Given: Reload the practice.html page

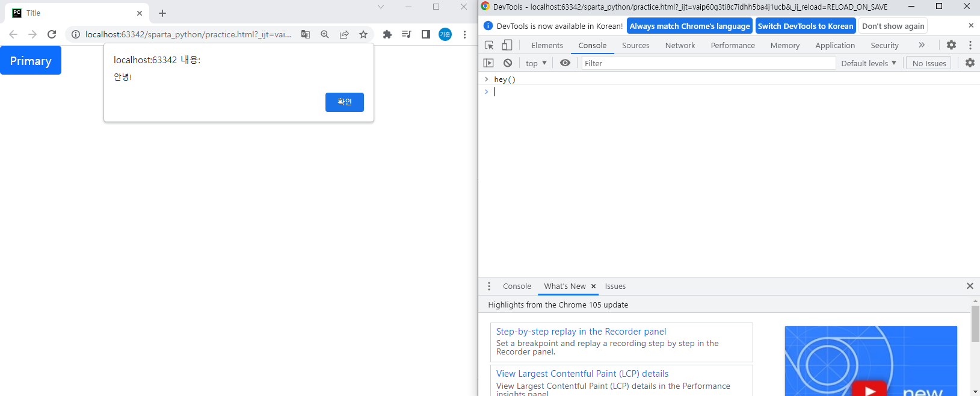Looking at the screenshot, I should (52, 34).
